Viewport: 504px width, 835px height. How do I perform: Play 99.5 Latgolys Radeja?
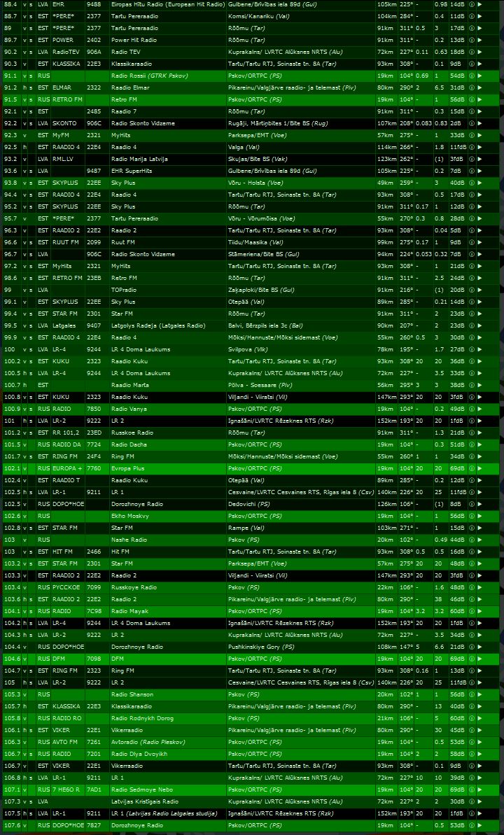[480, 325]
